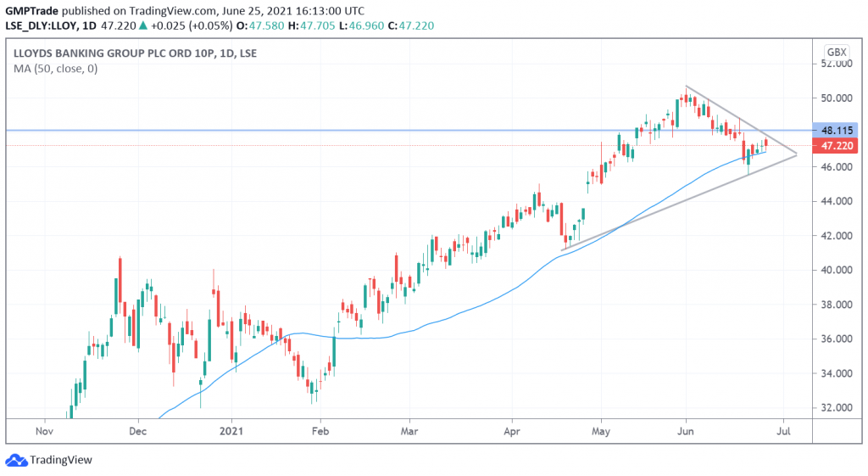
Task: Select the MA (50, close, 0) indicator legend
Action: (x=55, y=69)
